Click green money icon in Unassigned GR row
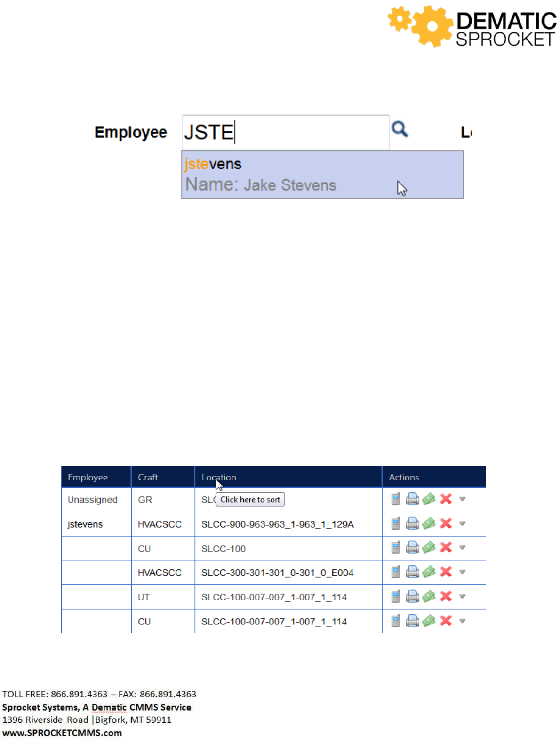This screenshot has height=744, width=560. pos(429,499)
